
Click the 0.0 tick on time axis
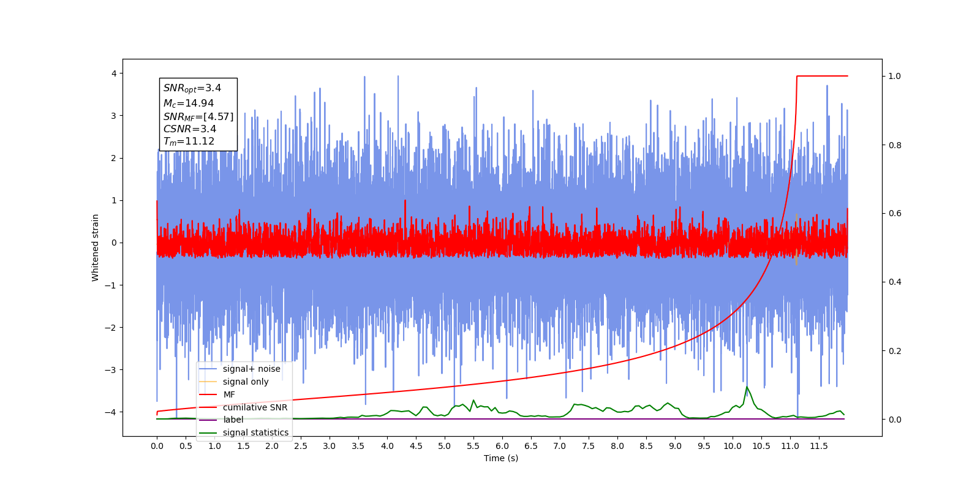pyautogui.click(x=157, y=446)
